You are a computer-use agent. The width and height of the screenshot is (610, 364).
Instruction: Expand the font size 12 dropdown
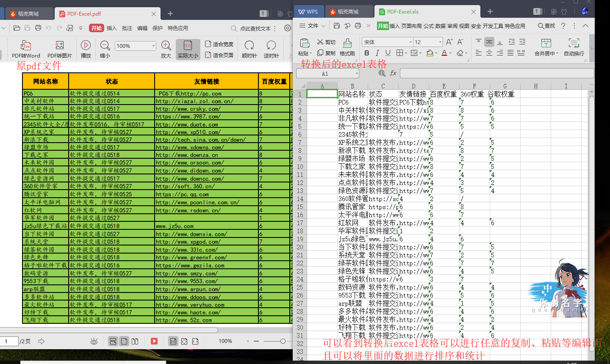pos(441,42)
